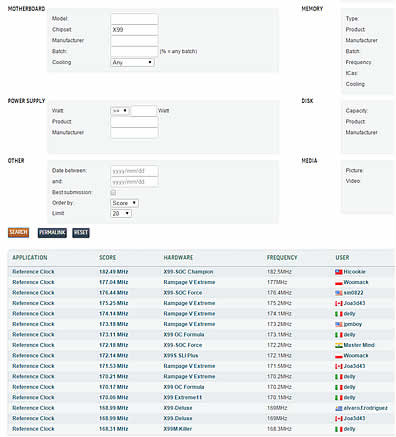Focus the Chipset field containing X99

pyautogui.click(x=134, y=30)
